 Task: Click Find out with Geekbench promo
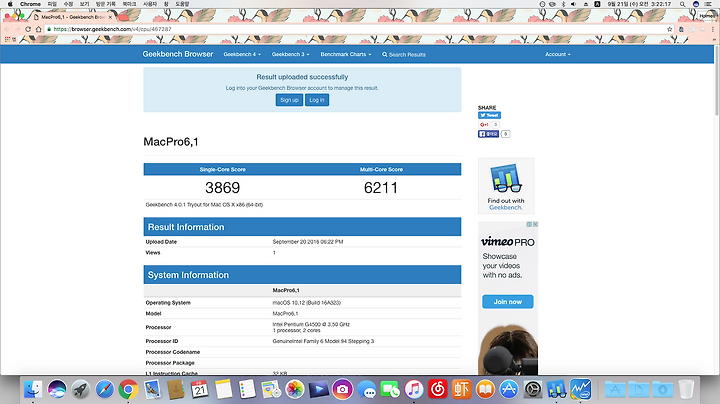tap(506, 186)
